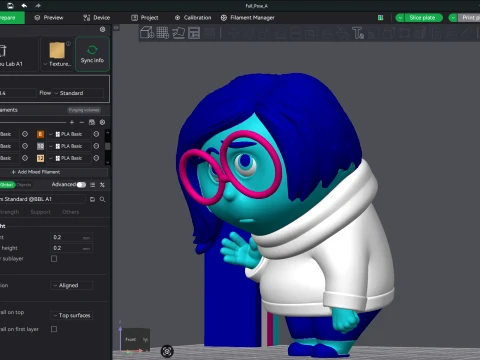Screen dimensions: 480x360
Task: Click the Add cube object toolbar icon
Action: click(x=147, y=33)
